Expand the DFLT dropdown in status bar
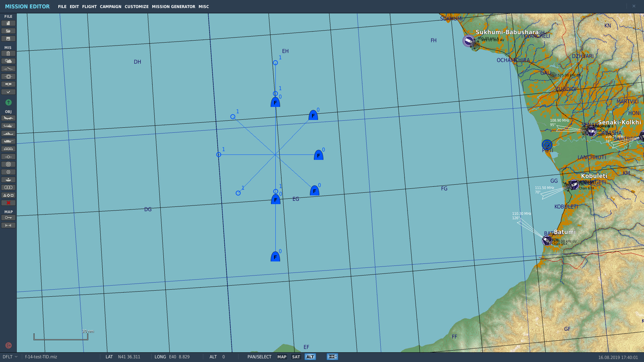644x362 pixels. point(10,357)
